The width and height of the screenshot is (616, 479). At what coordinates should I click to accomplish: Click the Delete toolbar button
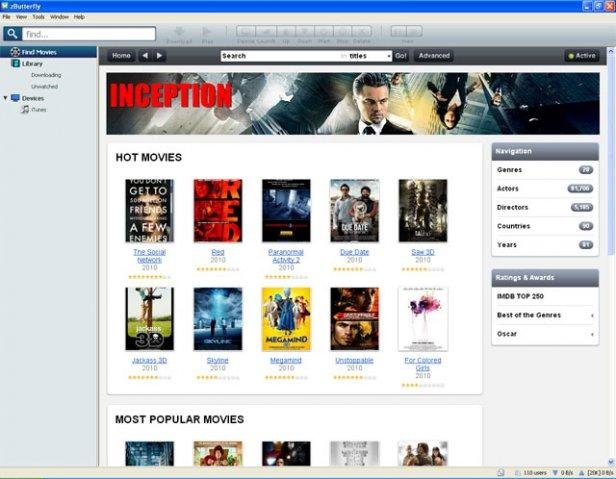point(362,31)
